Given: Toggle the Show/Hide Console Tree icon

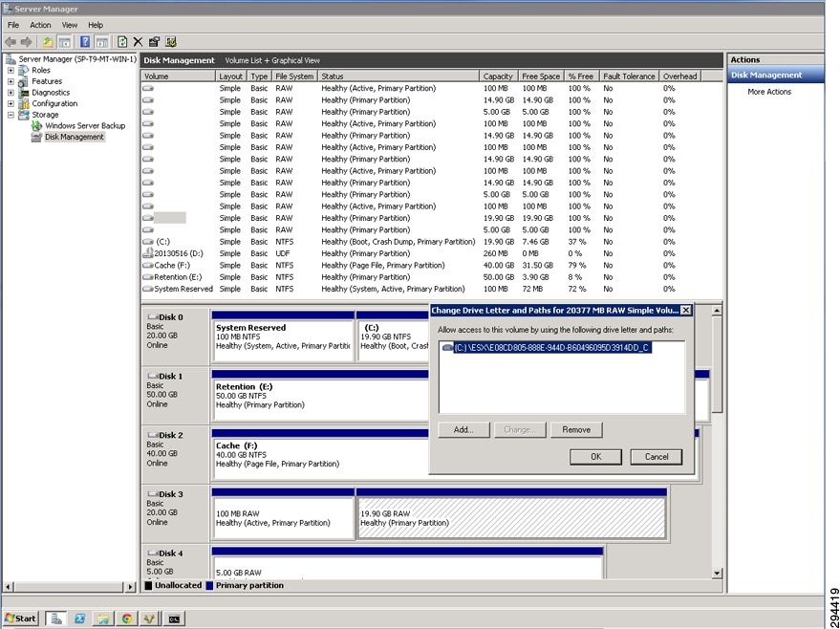Looking at the screenshot, I should tap(64, 42).
